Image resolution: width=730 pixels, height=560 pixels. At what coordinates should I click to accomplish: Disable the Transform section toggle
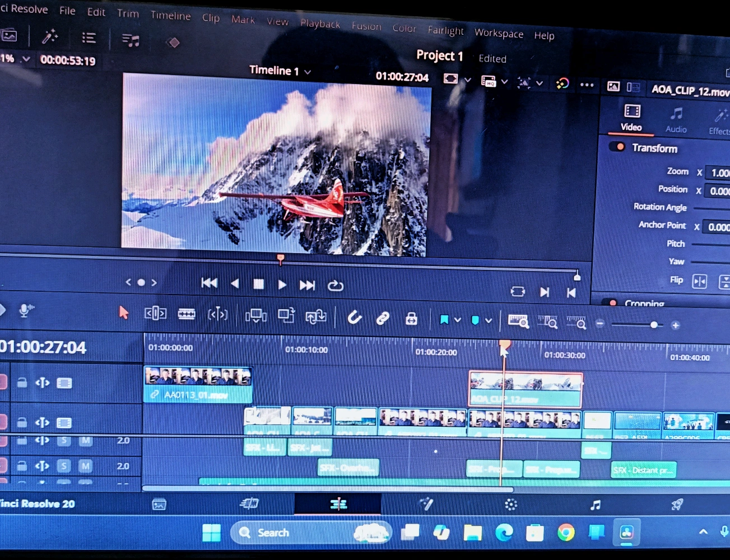pos(617,147)
